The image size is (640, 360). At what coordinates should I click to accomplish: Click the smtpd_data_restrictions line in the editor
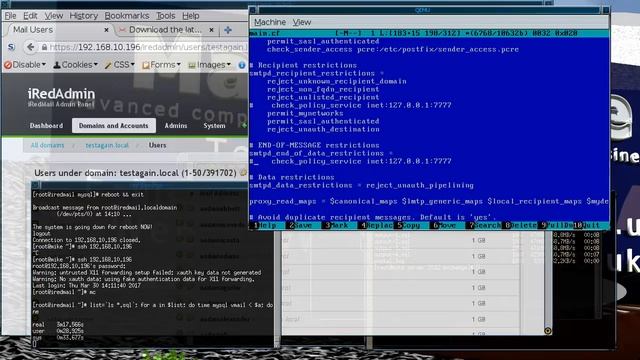[x=362, y=185]
